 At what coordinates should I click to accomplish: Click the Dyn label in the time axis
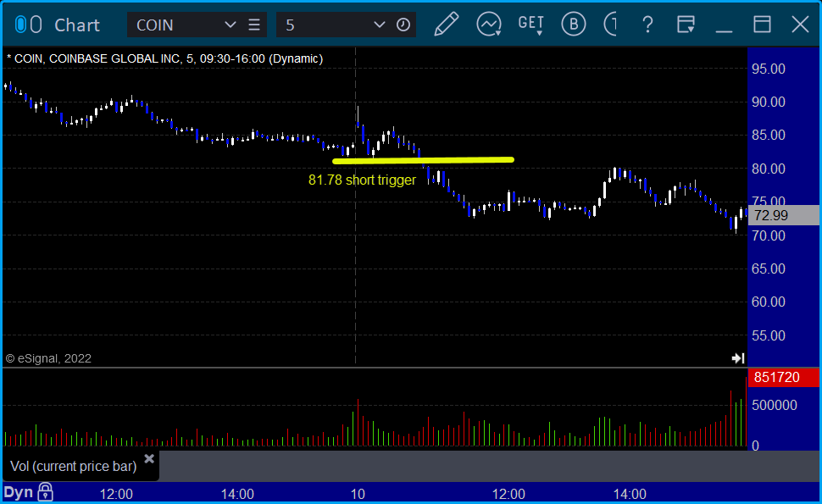coord(19,492)
